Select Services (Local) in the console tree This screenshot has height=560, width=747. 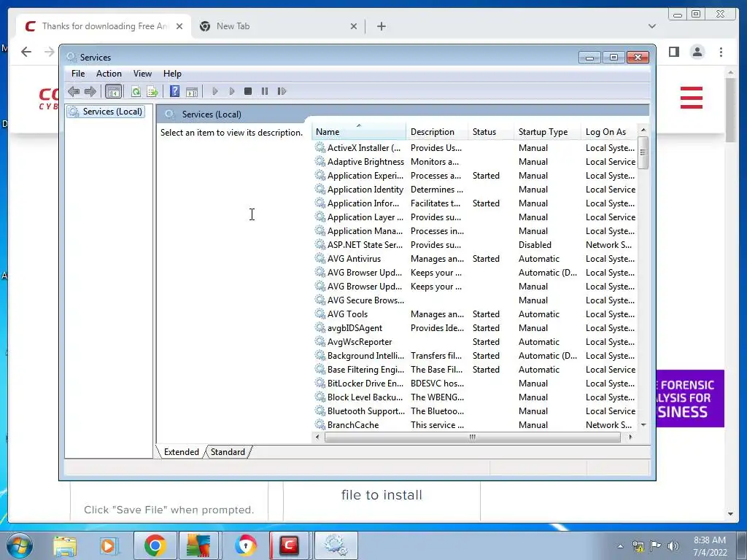pyautogui.click(x=106, y=112)
